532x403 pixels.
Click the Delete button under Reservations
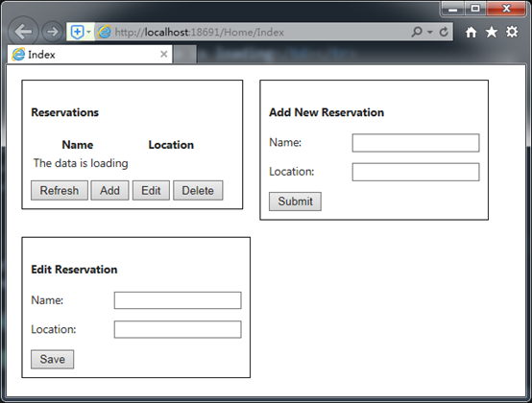pos(198,191)
